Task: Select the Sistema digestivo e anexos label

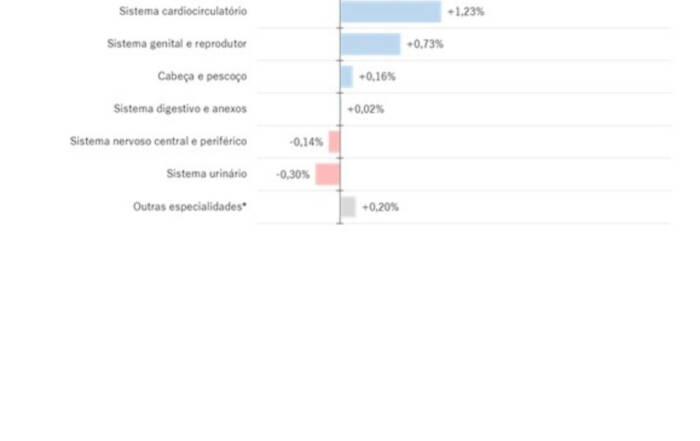Action: pyautogui.click(x=180, y=109)
